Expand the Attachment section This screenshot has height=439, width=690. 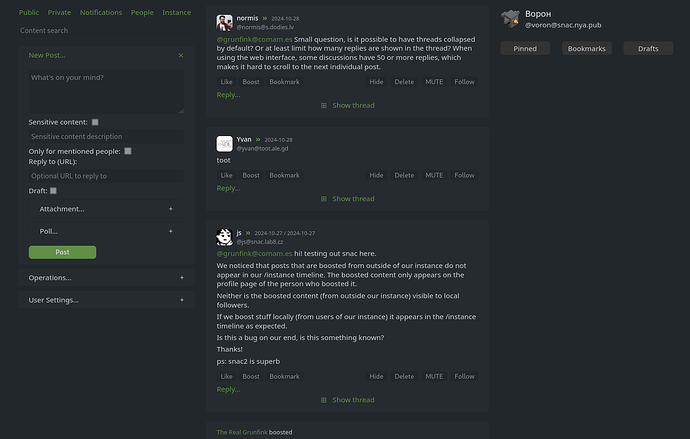click(x=105, y=209)
